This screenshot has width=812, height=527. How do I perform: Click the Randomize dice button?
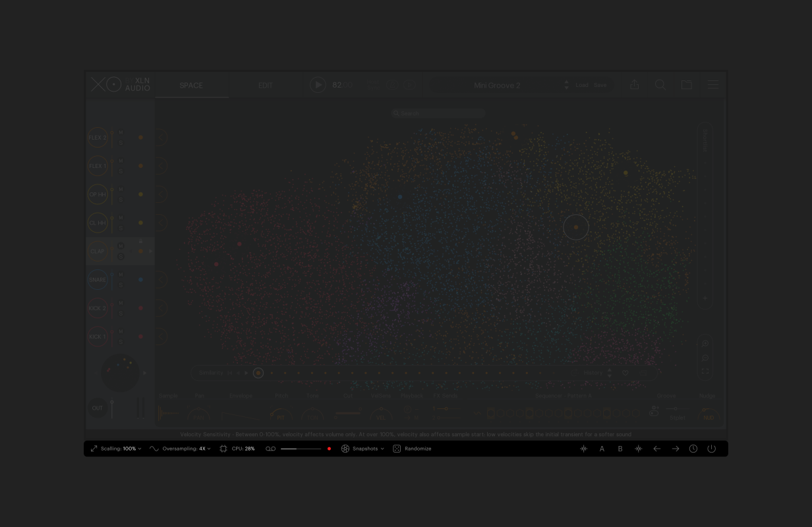point(397,449)
